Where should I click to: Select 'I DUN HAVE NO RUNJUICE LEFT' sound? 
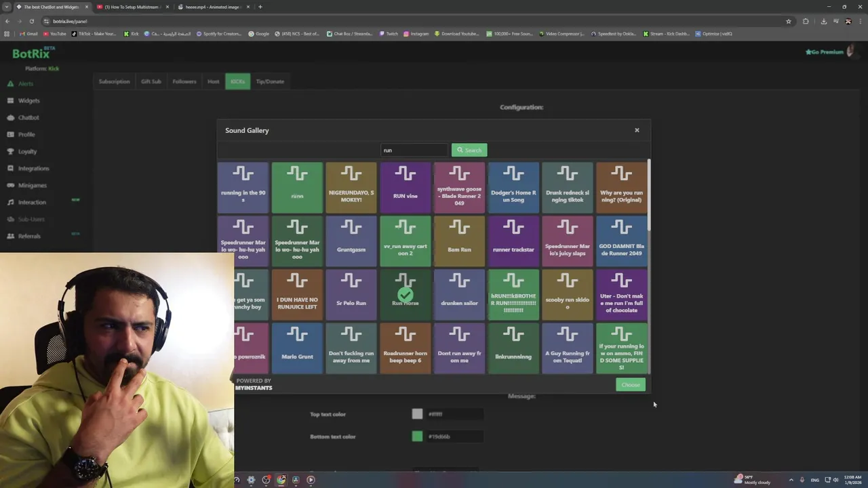[x=297, y=295]
